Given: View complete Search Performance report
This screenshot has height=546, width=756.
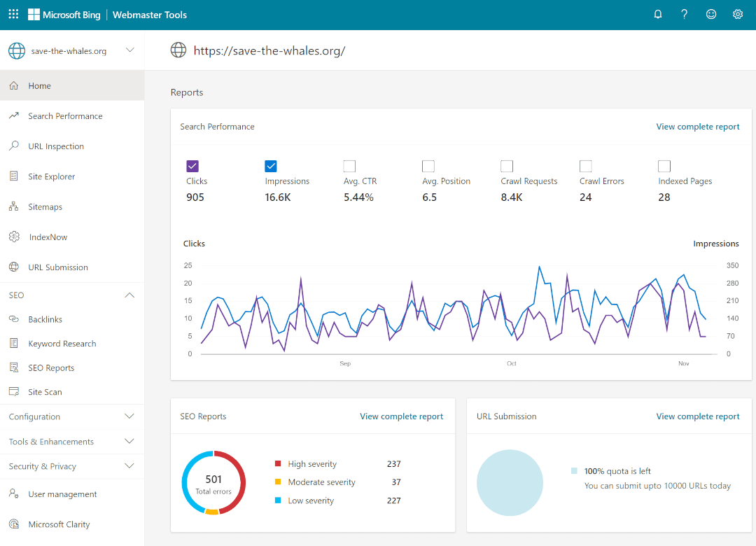Looking at the screenshot, I should pyautogui.click(x=697, y=126).
